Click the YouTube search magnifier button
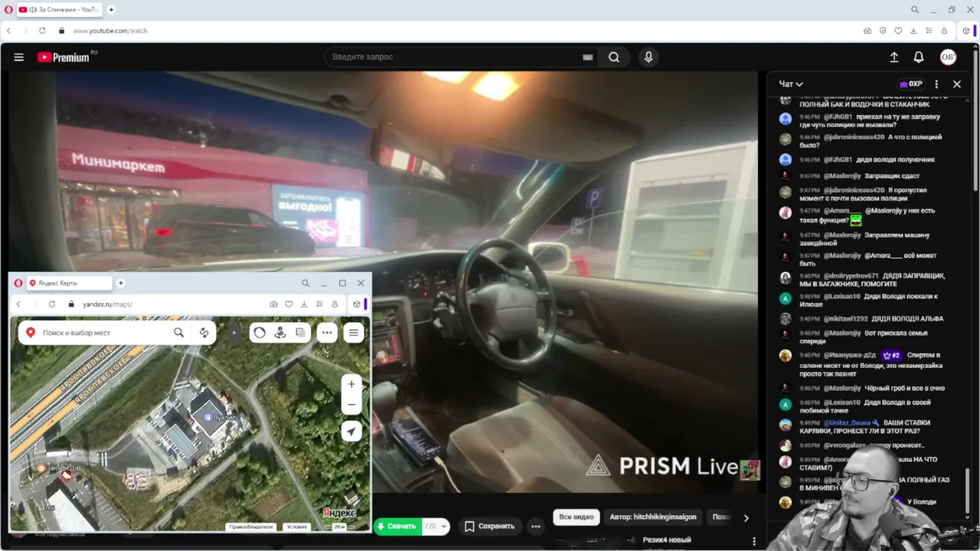Image resolution: width=980 pixels, height=551 pixels. [x=614, y=57]
